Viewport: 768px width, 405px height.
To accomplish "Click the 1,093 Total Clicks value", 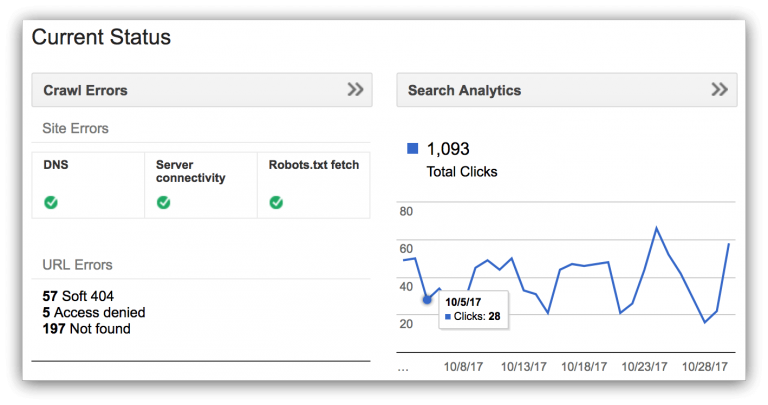I will point(448,149).
